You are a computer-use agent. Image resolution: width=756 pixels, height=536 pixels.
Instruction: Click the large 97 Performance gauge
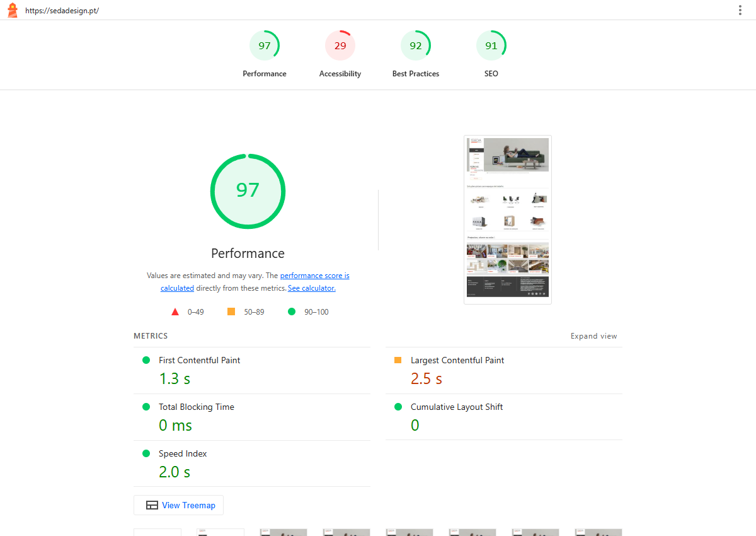pyautogui.click(x=248, y=191)
